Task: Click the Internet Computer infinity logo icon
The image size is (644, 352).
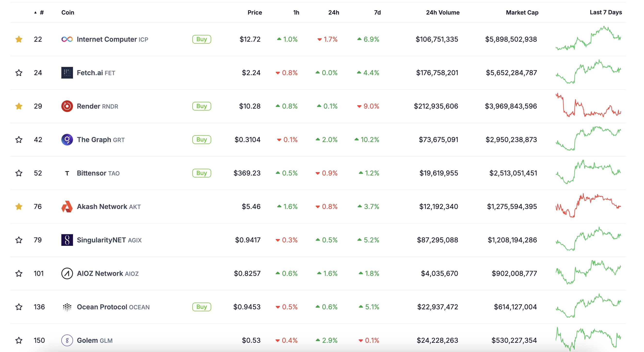Action: pyautogui.click(x=67, y=39)
